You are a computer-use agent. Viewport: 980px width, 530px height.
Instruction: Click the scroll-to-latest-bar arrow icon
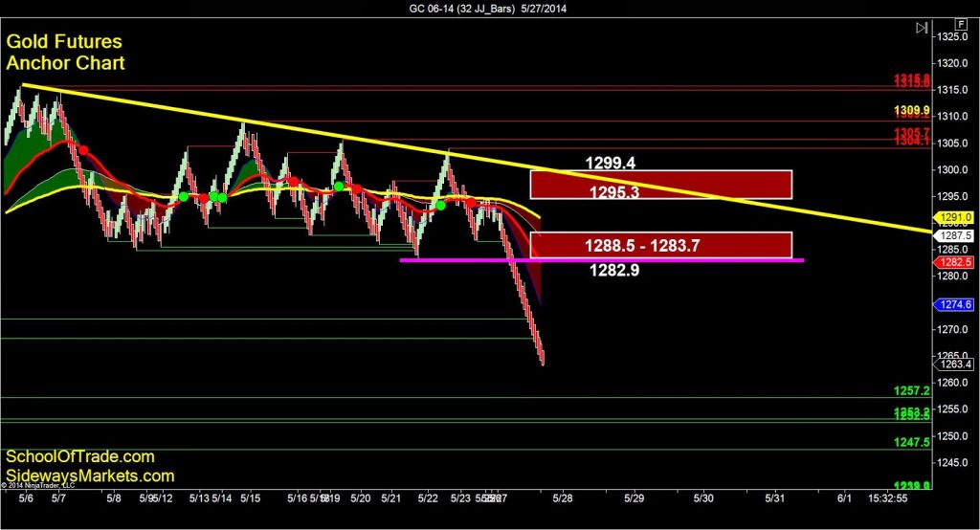click(922, 28)
